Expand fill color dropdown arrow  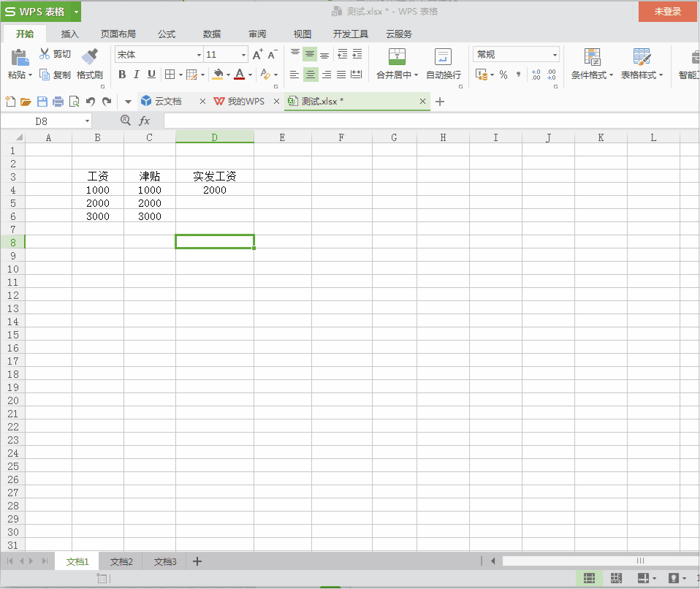tap(228, 75)
